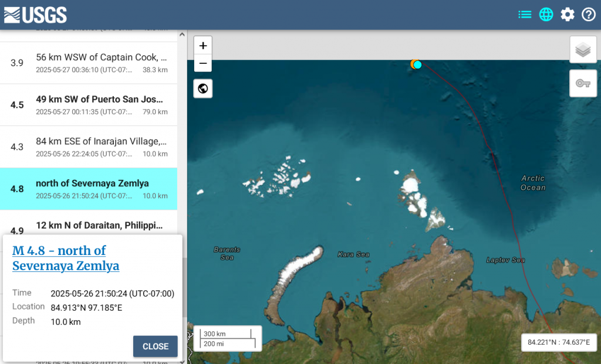Screen dimensions: 601x364
Task: Click the Arctic Ocean map label
Action: pyautogui.click(x=533, y=182)
